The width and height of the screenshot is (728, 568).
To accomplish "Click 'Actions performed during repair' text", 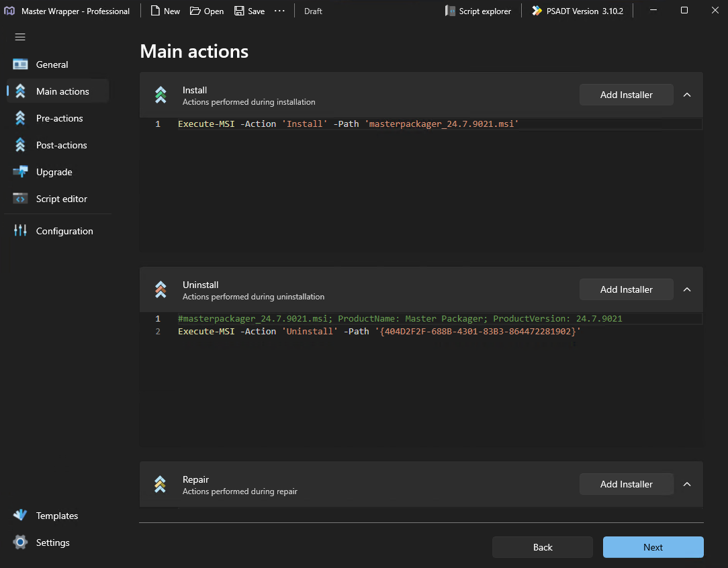I will click(x=240, y=491).
